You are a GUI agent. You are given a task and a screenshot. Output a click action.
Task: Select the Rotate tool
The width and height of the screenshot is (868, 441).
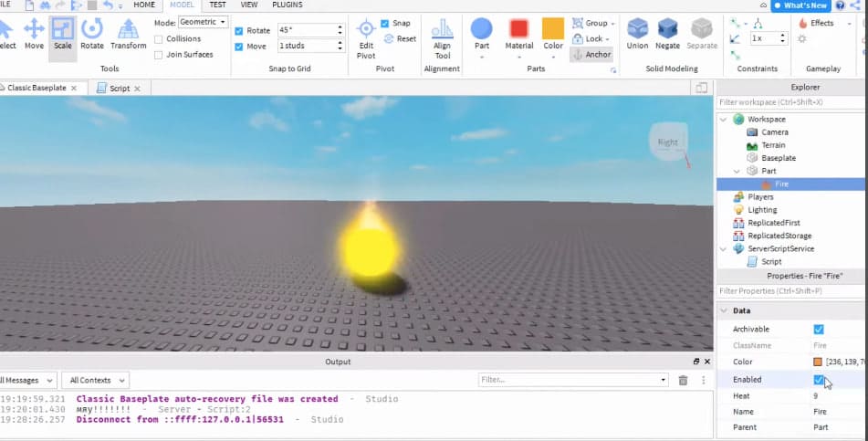click(x=92, y=34)
